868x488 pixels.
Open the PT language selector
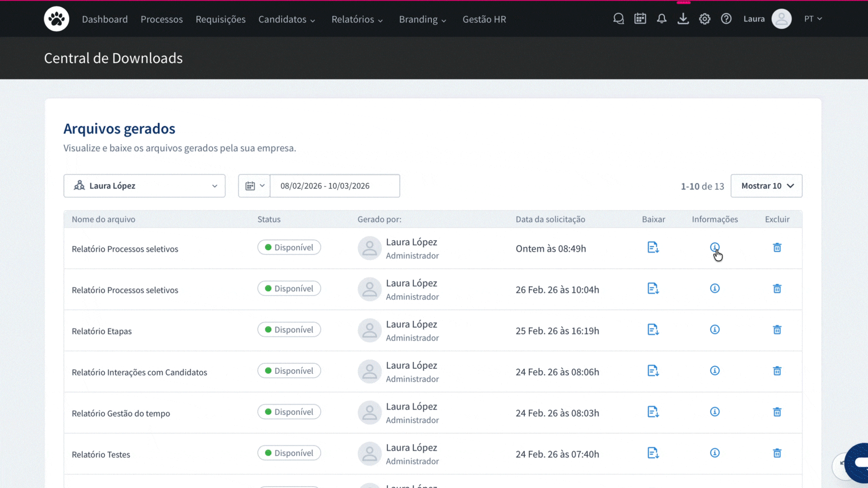pyautogui.click(x=812, y=19)
